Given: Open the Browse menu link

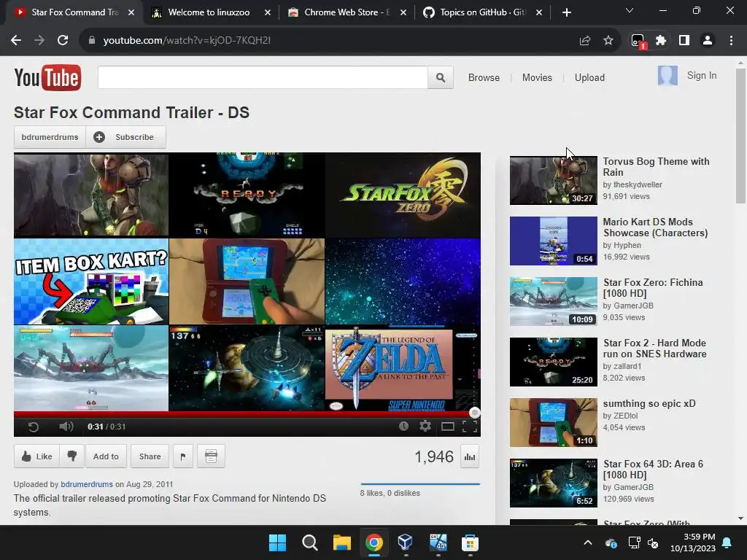Looking at the screenshot, I should click(x=484, y=77).
